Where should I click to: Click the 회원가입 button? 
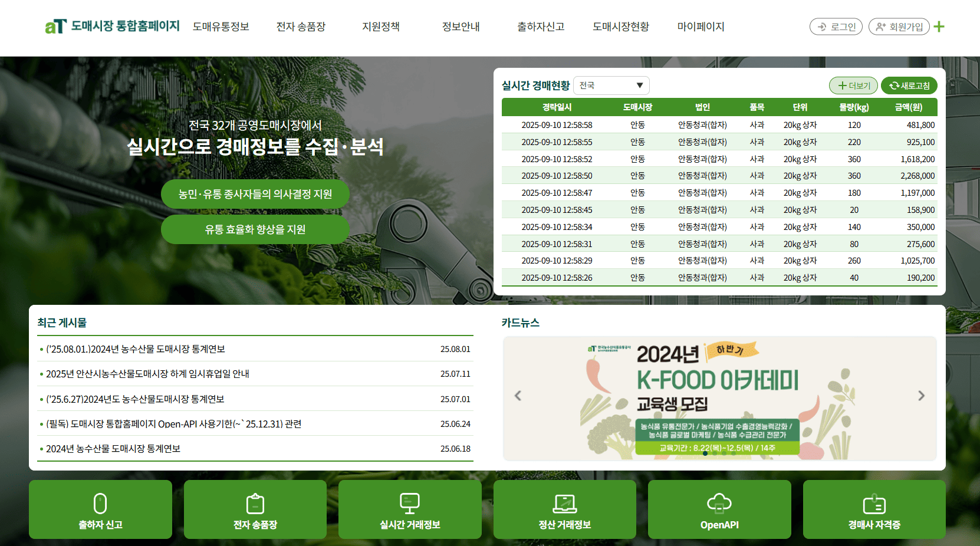(899, 27)
